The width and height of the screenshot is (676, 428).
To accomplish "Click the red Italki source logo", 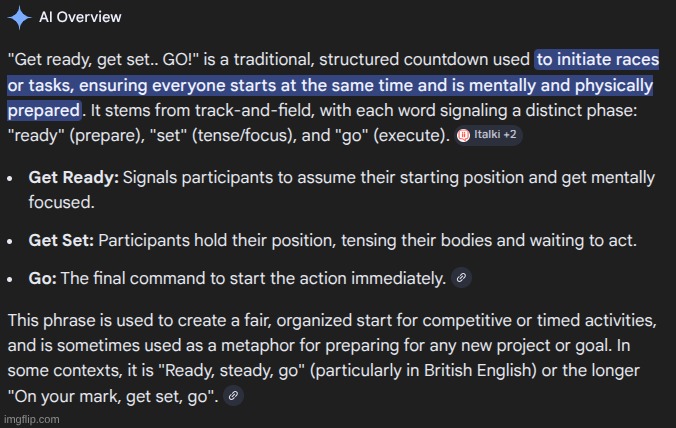I will tap(463, 135).
